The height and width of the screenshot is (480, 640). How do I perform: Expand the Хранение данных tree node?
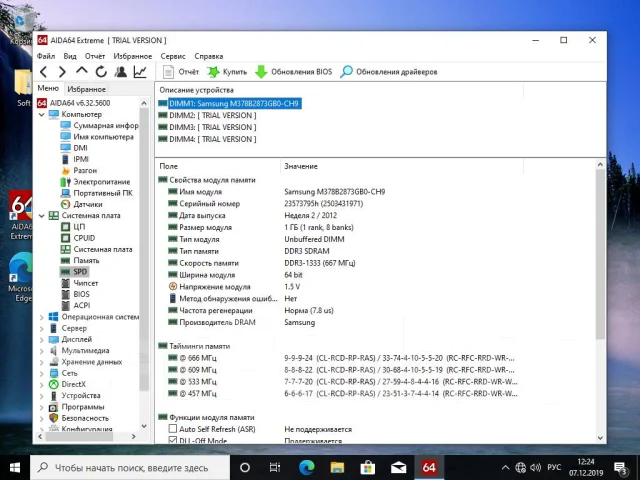tap(42, 362)
